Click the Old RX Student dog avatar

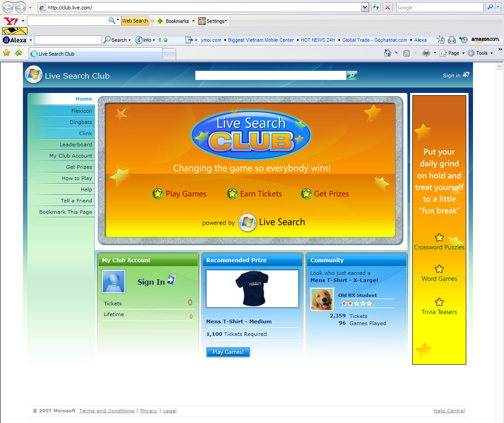pyautogui.click(x=322, y=300)
